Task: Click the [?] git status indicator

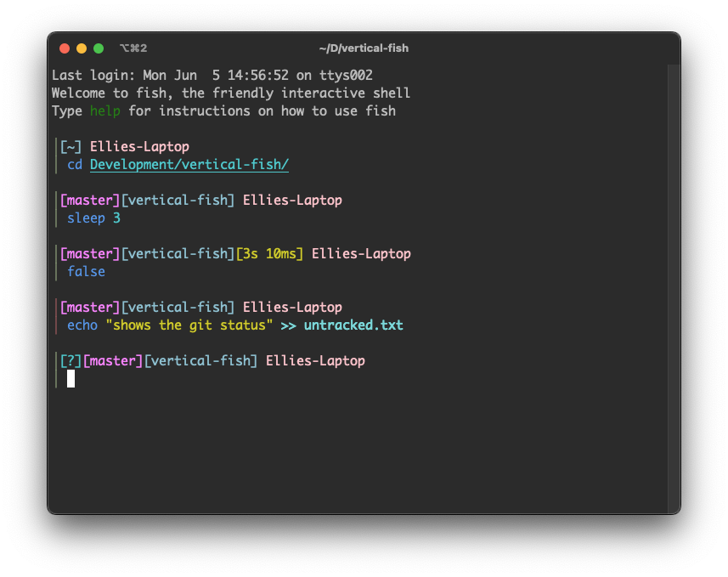Action: tap(71, 361)
